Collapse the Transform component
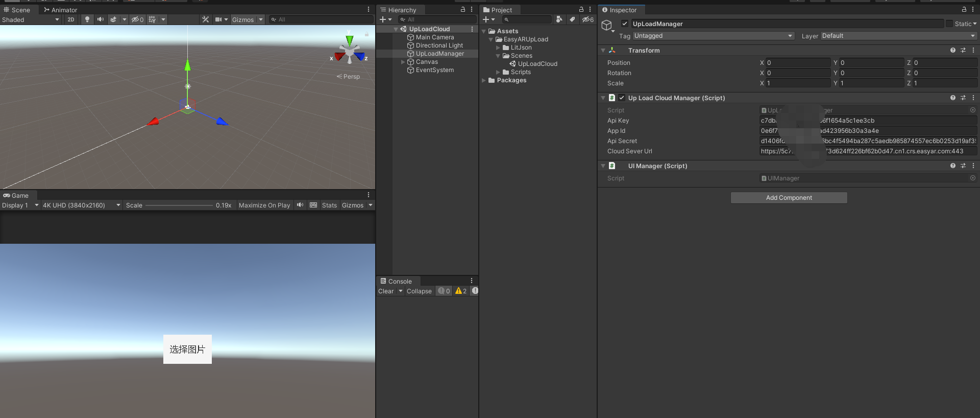980x418 pixels. pyautogui.click(x=603, y=50)
